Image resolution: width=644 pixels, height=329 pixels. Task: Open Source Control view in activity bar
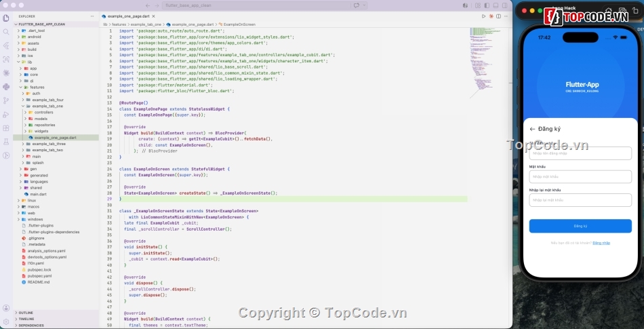[x=5, y=100]
